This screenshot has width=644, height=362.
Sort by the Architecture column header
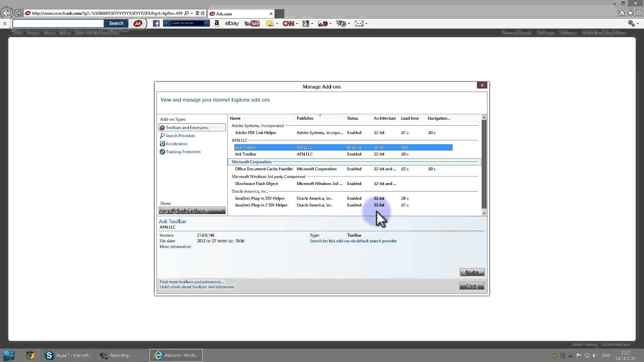[384, 118]
